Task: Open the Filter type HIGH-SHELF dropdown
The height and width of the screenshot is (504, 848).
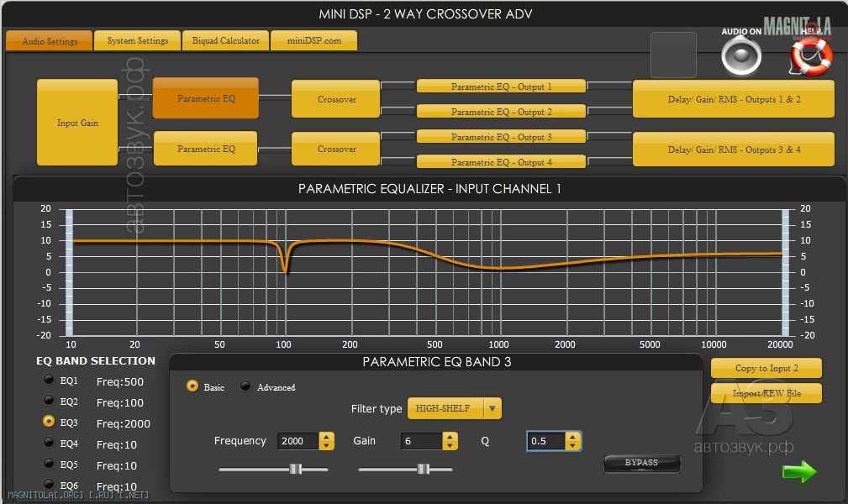Action: (455, 408)
